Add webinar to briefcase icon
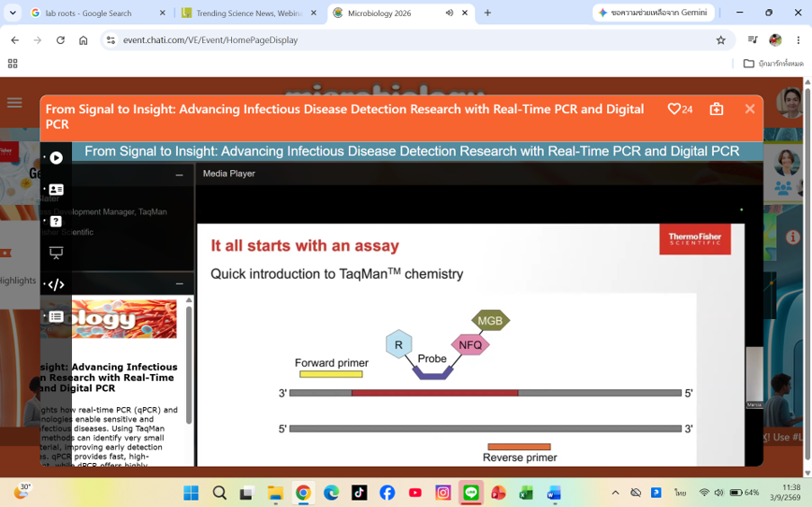Image resolution: width=812 pixels, height=507 pixels. point(716,109)
